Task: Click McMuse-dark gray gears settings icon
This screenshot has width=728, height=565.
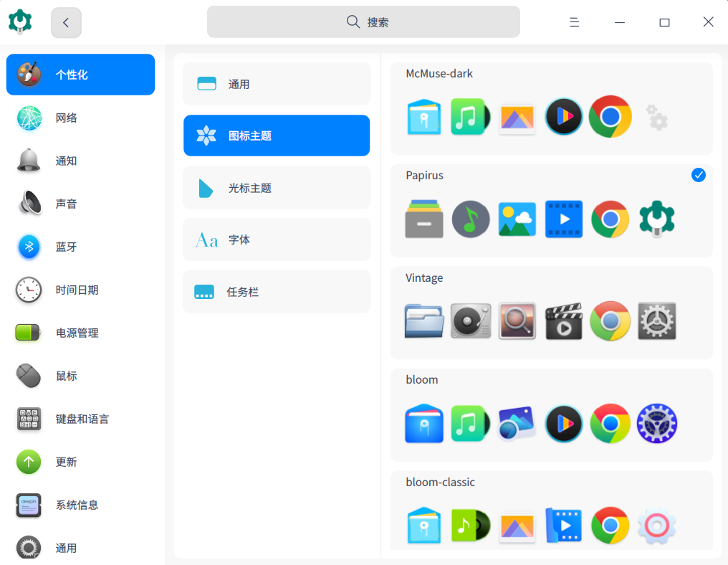Action: [x=656, y=117]
